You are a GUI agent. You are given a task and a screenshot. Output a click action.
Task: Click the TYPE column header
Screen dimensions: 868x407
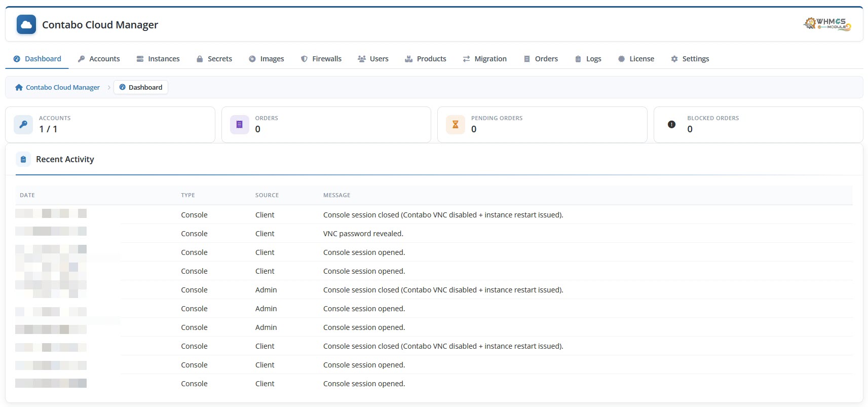pos(188,195)
